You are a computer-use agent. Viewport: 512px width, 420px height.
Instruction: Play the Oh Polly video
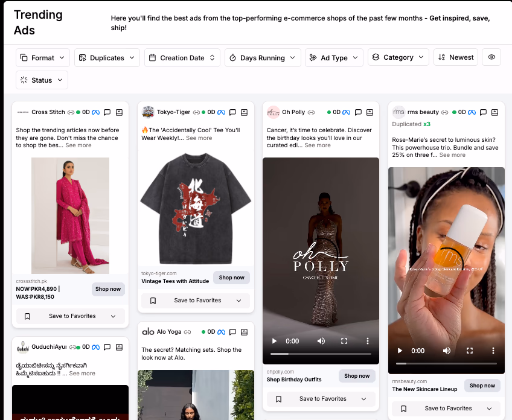coord(274,341)
